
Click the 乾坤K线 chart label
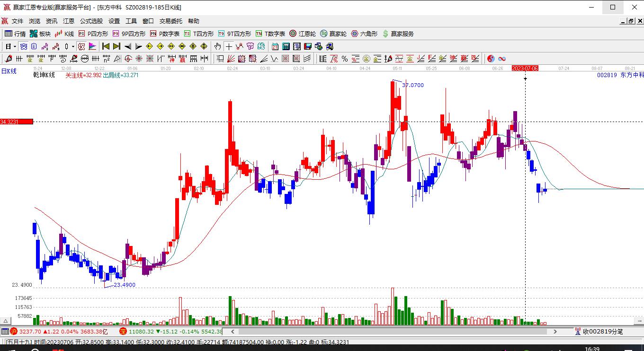click(x=44, y=75)
